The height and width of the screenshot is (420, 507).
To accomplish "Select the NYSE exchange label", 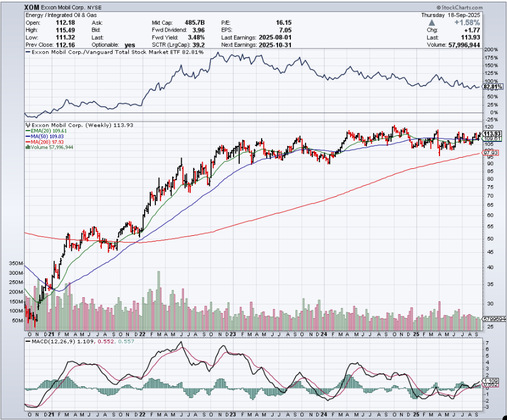I will coord(93,7).
